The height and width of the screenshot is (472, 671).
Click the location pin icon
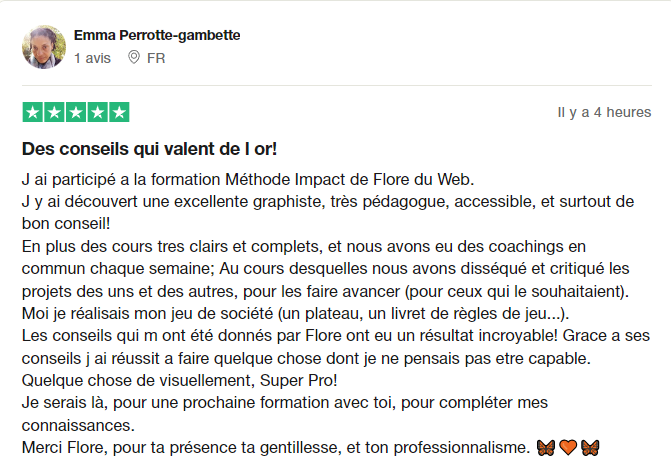click(x=134, y=58)
